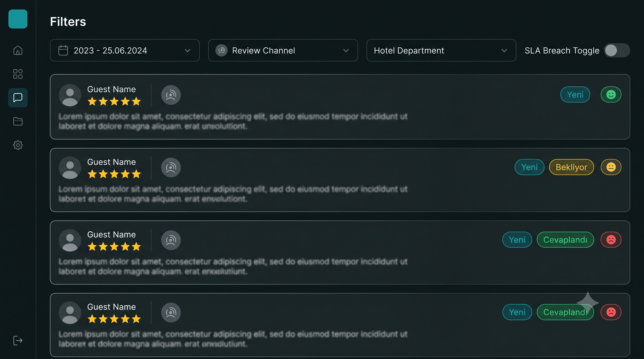Click the channel icon in Review Channel filter
Image resolution: width=644 pixels, height=359 pixels.
[222, 50]
